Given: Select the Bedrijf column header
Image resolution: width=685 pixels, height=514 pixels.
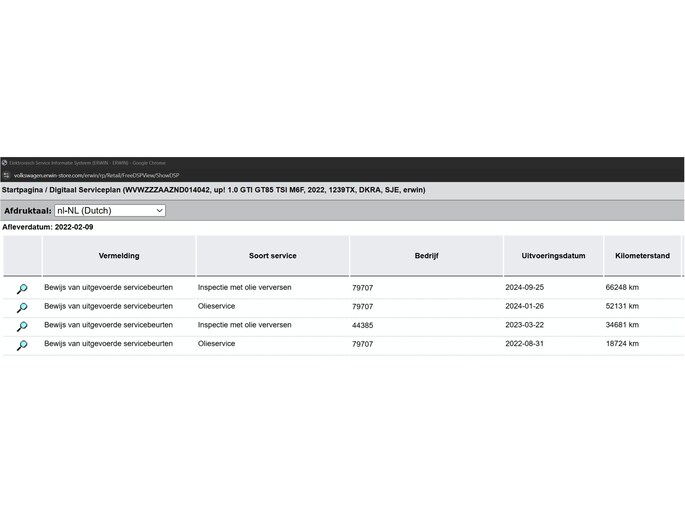Looking at the screenshot, I should click(x=426, y=256).
